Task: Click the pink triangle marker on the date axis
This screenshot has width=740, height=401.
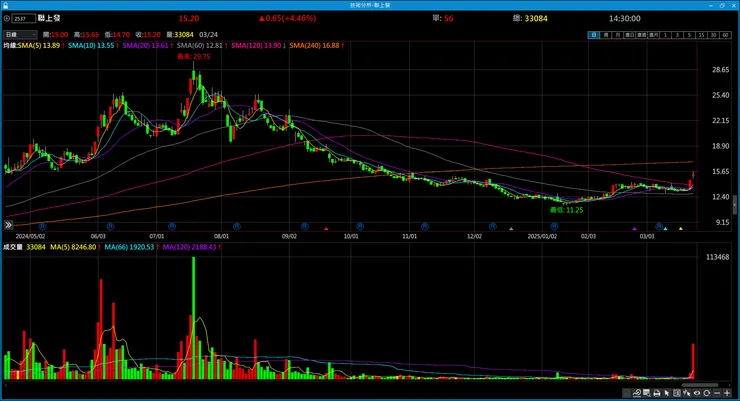Action: pyautogui.click(x=326, y=229)
